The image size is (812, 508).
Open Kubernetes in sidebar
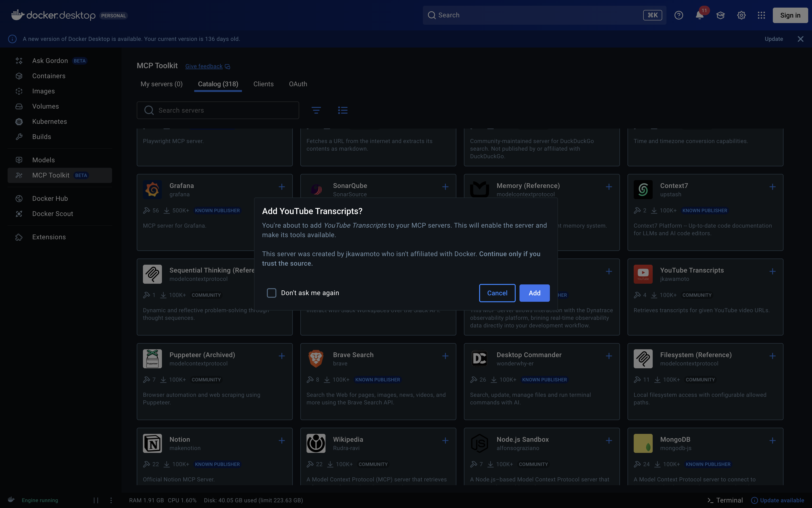pyautogui.click(x=60, y=122)
